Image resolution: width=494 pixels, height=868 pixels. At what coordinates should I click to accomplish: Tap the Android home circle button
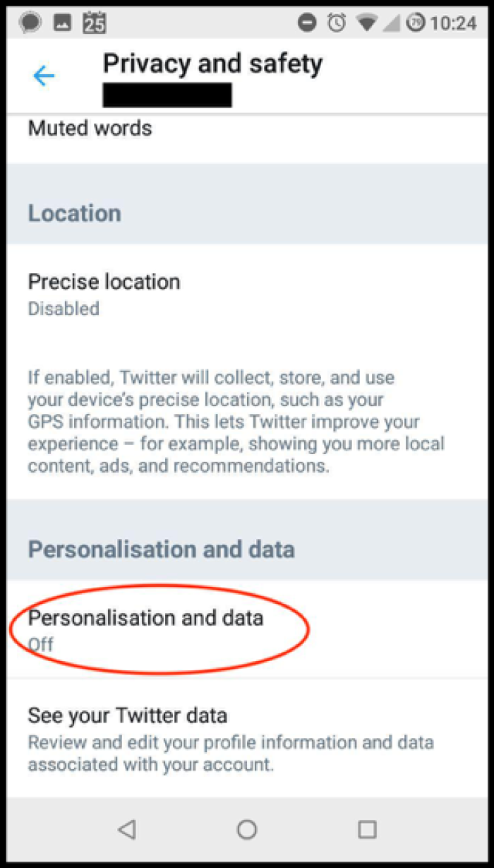247,829
